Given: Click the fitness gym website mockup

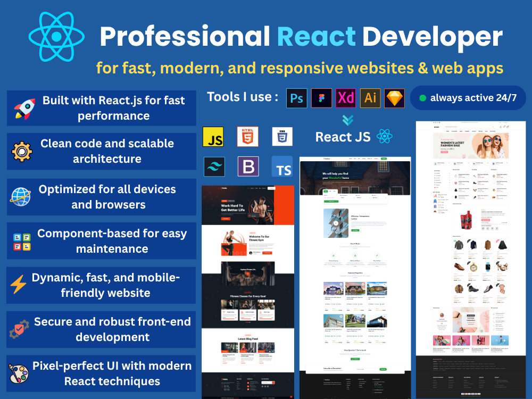Looking at the screenshot, I should pos(248,292).
